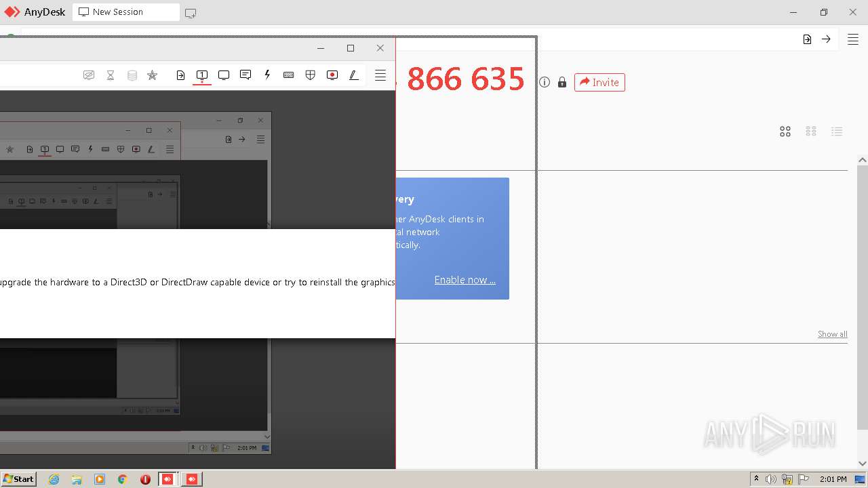868x488 pixels.
Task: Click the Show all link
Action: point(833,333)
